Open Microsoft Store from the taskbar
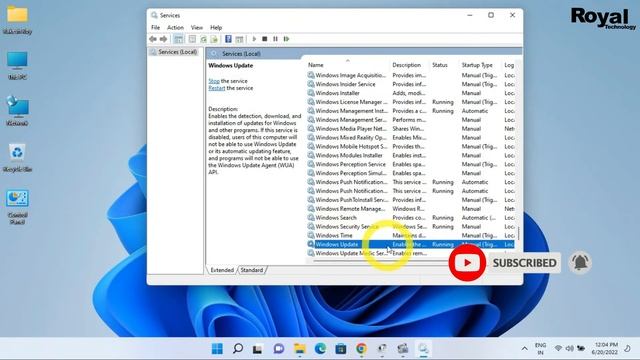 [341, 349]
